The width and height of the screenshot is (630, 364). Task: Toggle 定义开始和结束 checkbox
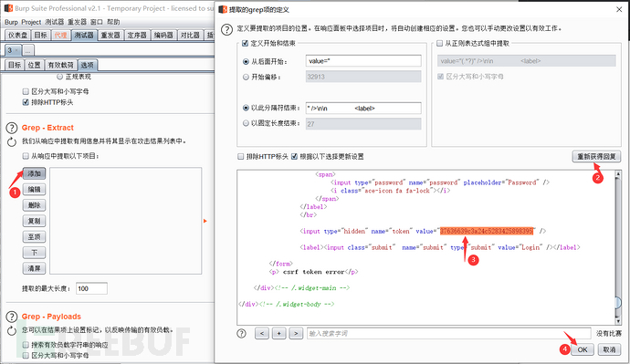pos(245,44)
